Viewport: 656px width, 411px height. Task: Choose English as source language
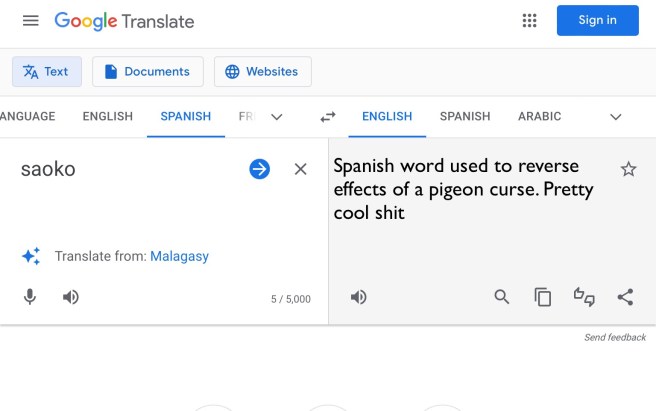[x=108, y=116]
